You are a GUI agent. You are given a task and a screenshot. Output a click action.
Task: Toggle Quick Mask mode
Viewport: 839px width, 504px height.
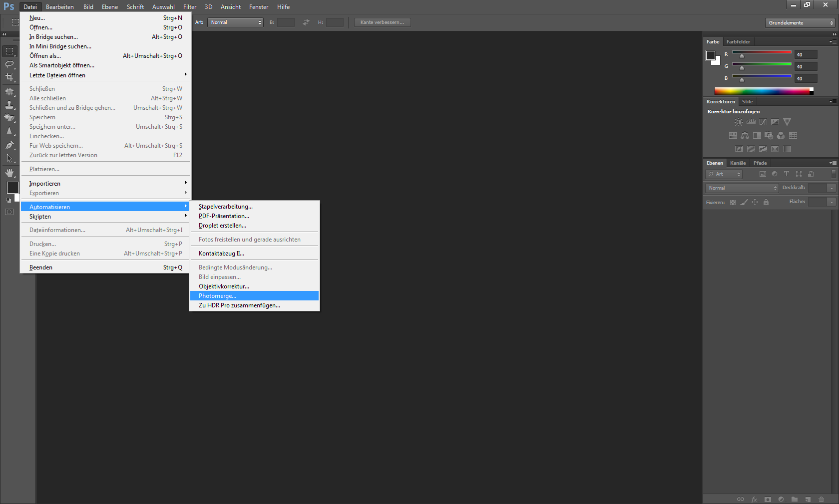[9, 212]
